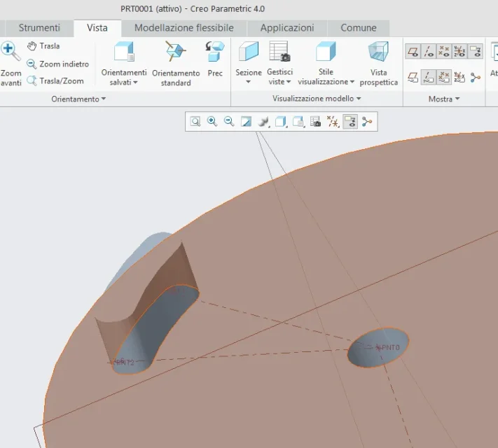Toggle datum plane tag display
Image resolution: width=498 pixels, height=448 pixels.
(x=413, y=78)
